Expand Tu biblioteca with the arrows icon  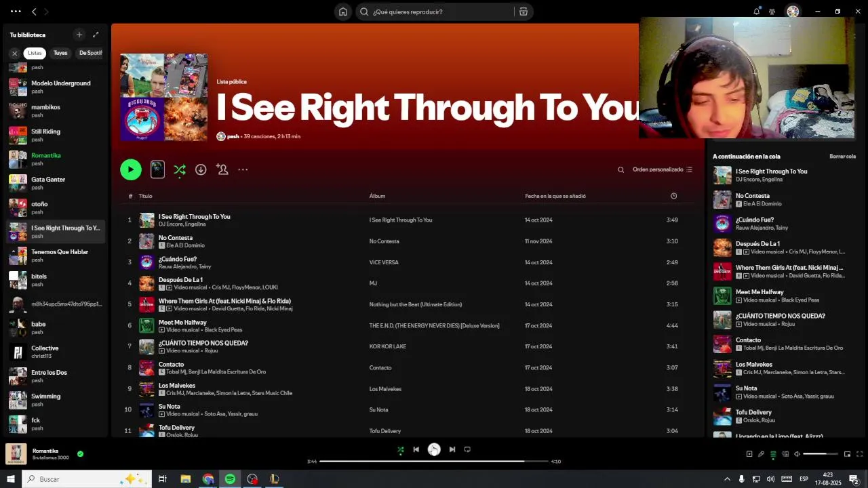pos(96,35)
